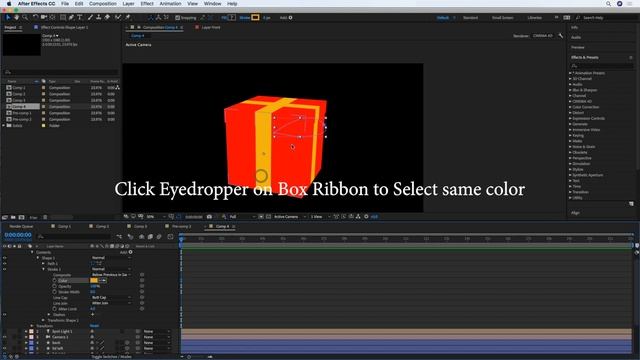Click the Stroke 1 Color swatch
The image size is (640, 360).
[94, 280]
